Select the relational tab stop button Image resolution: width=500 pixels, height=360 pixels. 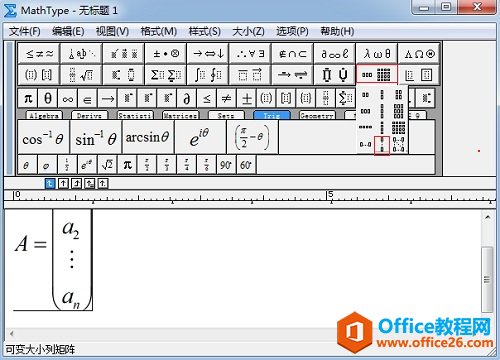pos(90,183)
